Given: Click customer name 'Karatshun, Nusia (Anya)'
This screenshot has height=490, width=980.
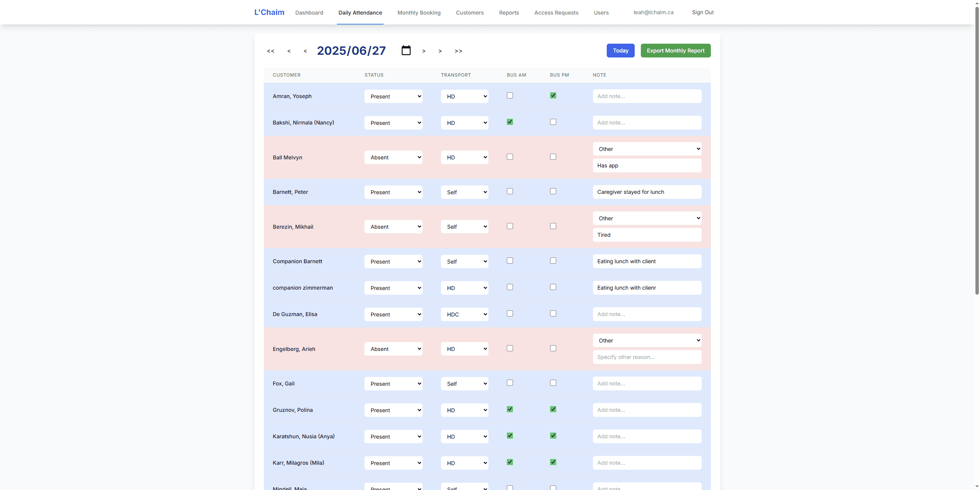Looking at the screenshot, I should coord(304,436).
